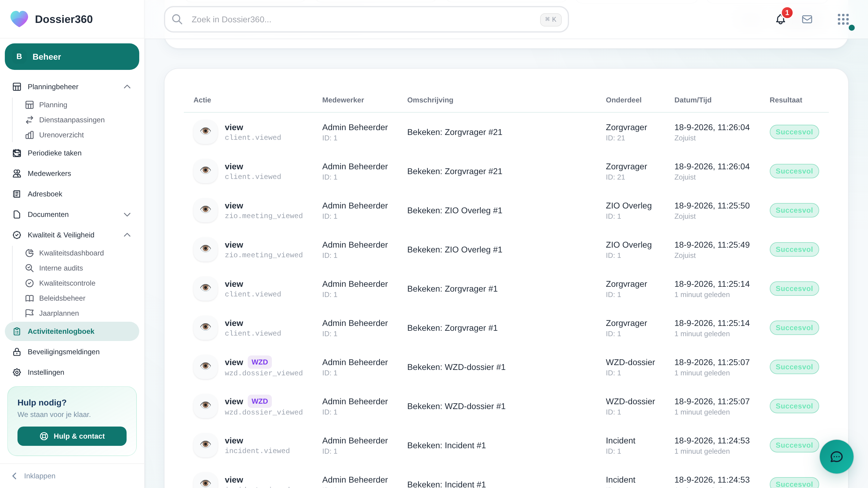Click the WZD tag in the upper wzd.dossier_viewed row
This screenshot has width=868, height=488.
pos(259,362)
